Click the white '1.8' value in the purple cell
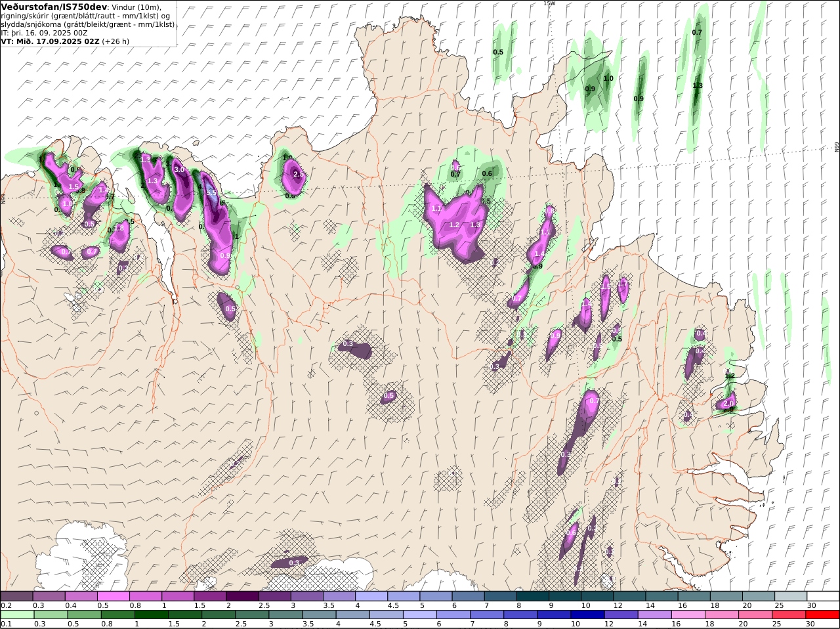The image size is (840, 629). [x=119, y=228]
